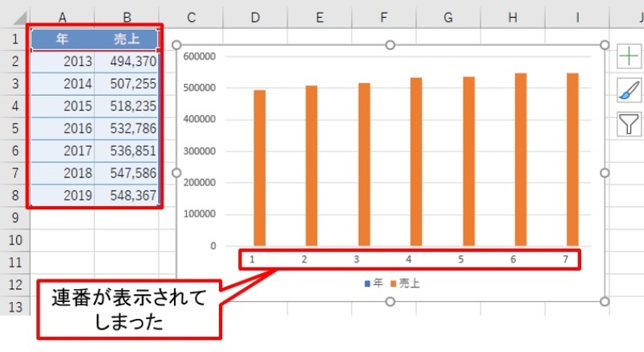Click cell A1 containing 年 header
This screenshot has height=352, width=644.
[x=62, y=39]
